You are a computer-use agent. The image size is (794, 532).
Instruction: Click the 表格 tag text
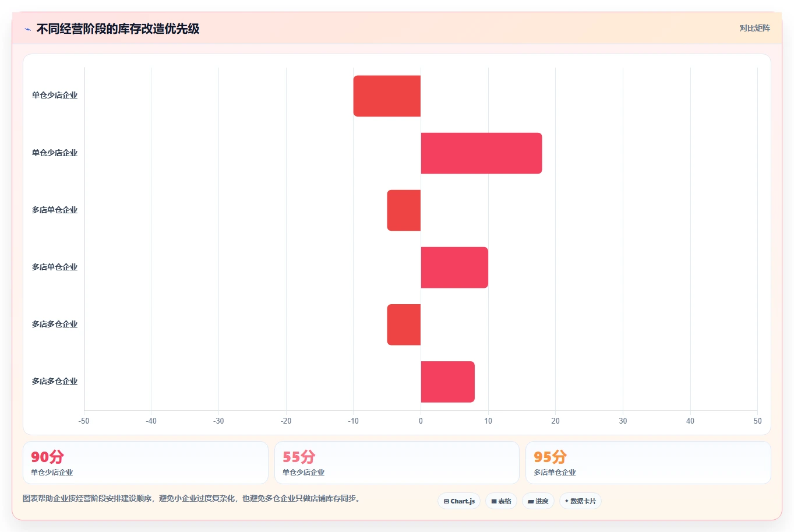[504, 501]
